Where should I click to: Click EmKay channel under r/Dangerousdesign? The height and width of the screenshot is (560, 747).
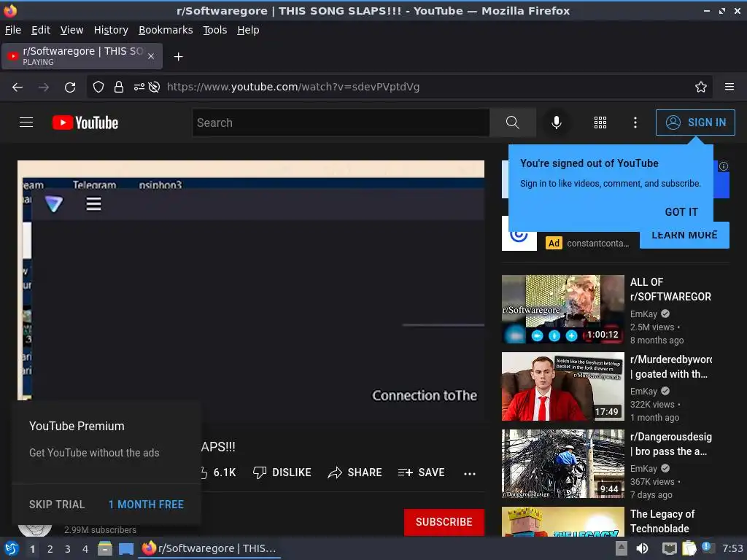point(643,469)
